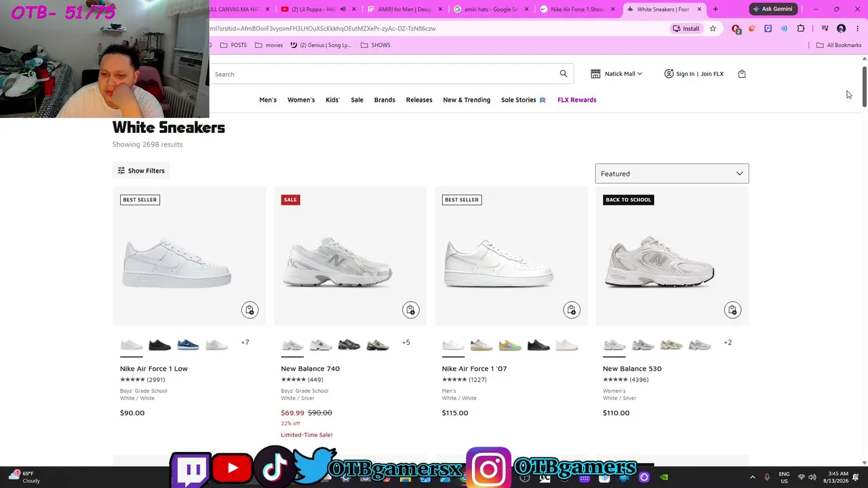The width and height of the screenshot is (868, 488).
Task: Bookmark this page with the star icon
Action: 713,28
